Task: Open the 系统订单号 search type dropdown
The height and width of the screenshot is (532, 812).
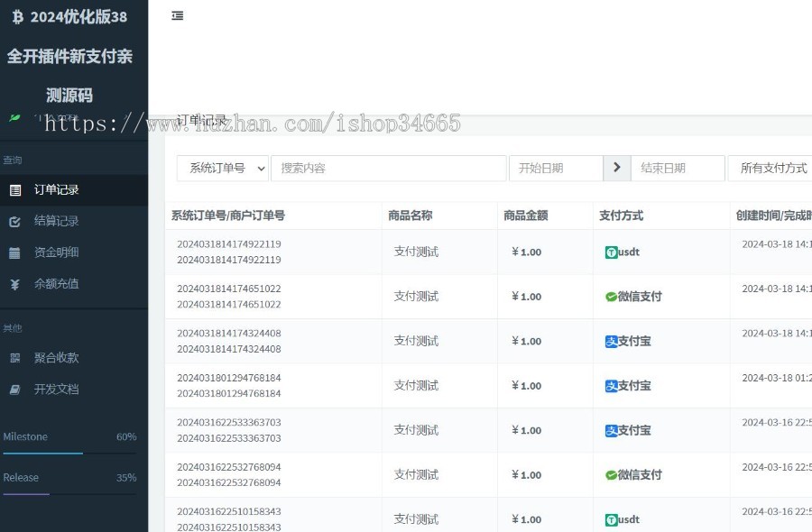Action: 223,169
